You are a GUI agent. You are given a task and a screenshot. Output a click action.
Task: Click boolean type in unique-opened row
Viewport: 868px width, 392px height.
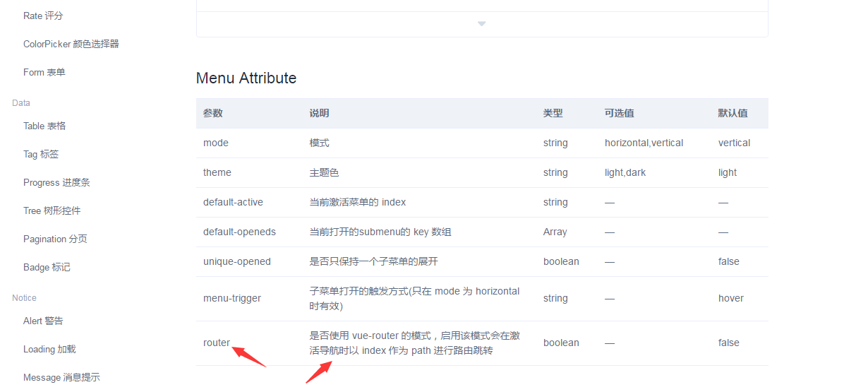(x=561, y=261)
